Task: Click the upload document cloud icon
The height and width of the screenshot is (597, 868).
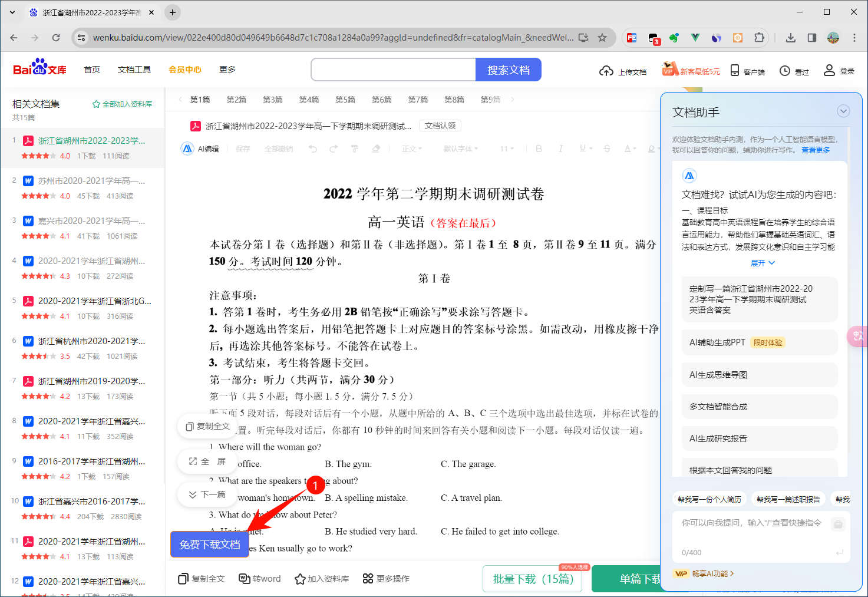Action: point(606,71)
